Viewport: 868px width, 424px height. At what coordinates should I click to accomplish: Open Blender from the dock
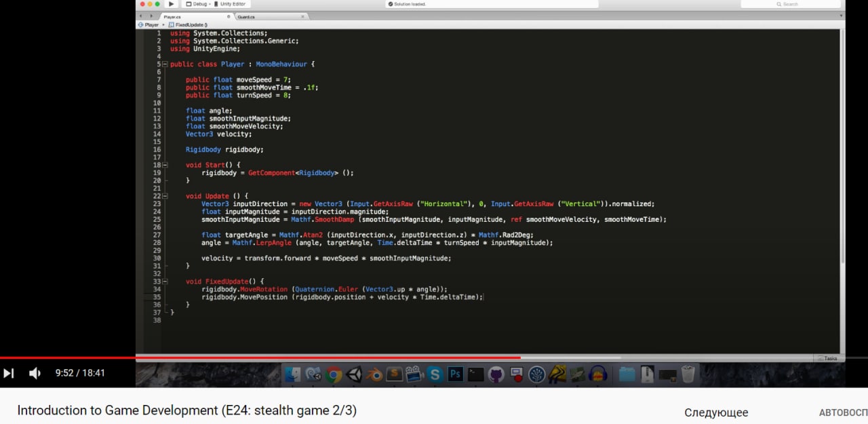pyautogui.click(x=374, y=374)
